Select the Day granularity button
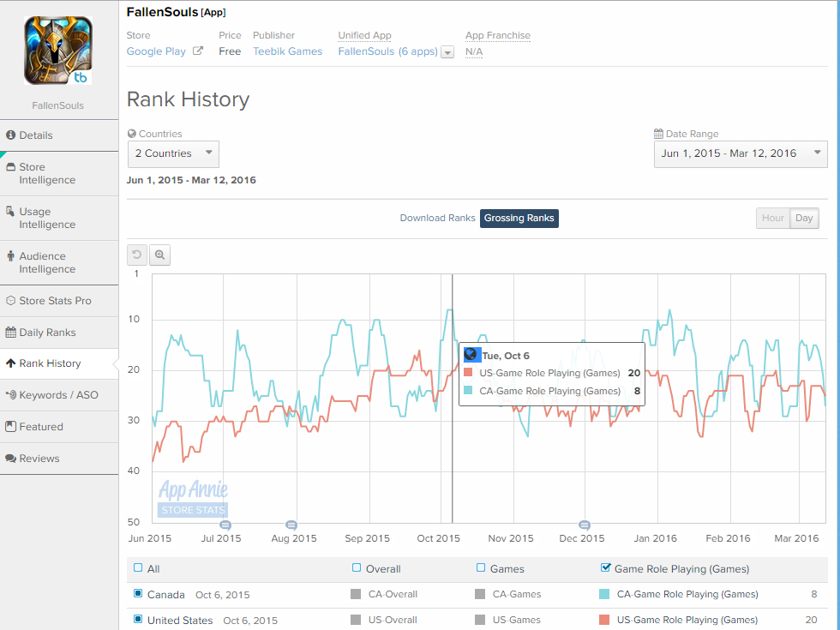840x630 pixels. click(x=804, y=218)
